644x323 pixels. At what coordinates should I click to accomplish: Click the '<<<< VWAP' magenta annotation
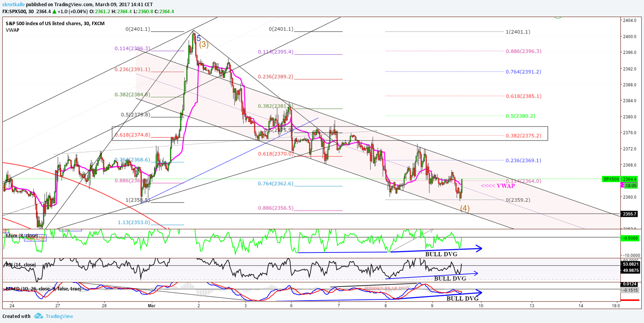tap(498, 186)
